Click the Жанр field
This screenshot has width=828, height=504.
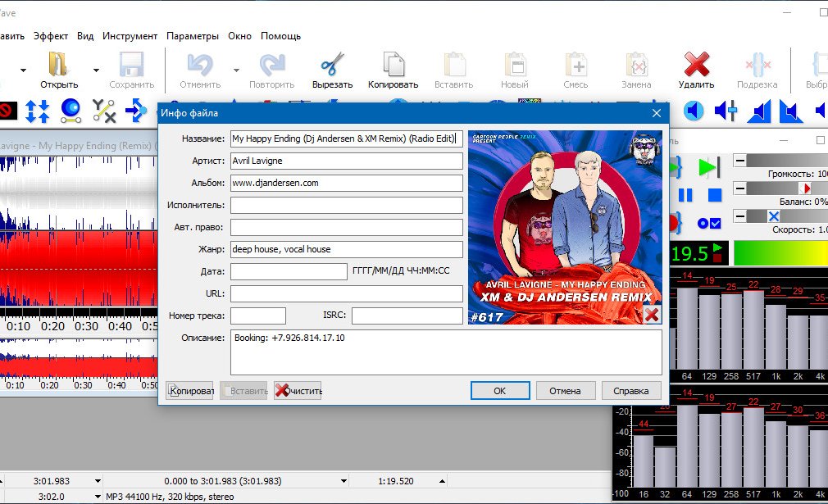(347, 250)
